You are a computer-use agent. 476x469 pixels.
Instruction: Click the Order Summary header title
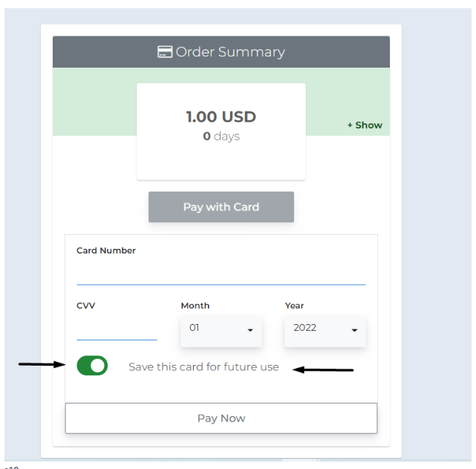(x=229, y=52)
